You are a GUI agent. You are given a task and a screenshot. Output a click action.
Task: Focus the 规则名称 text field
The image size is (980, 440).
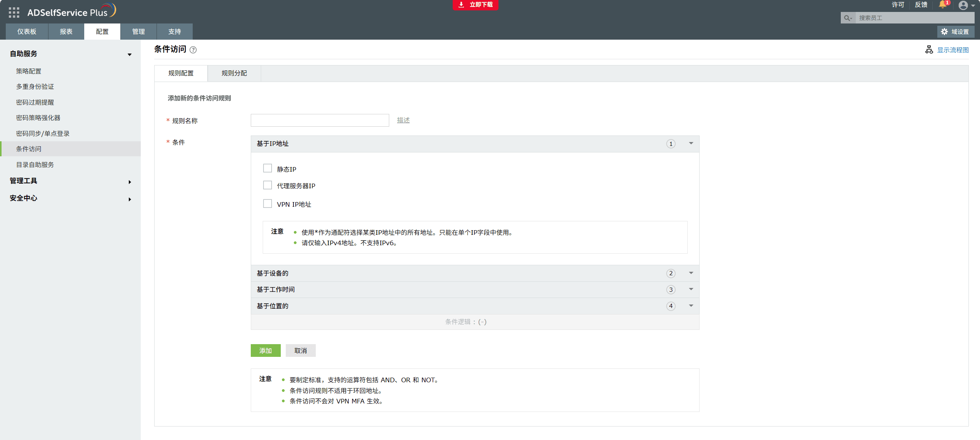[320, 120]
